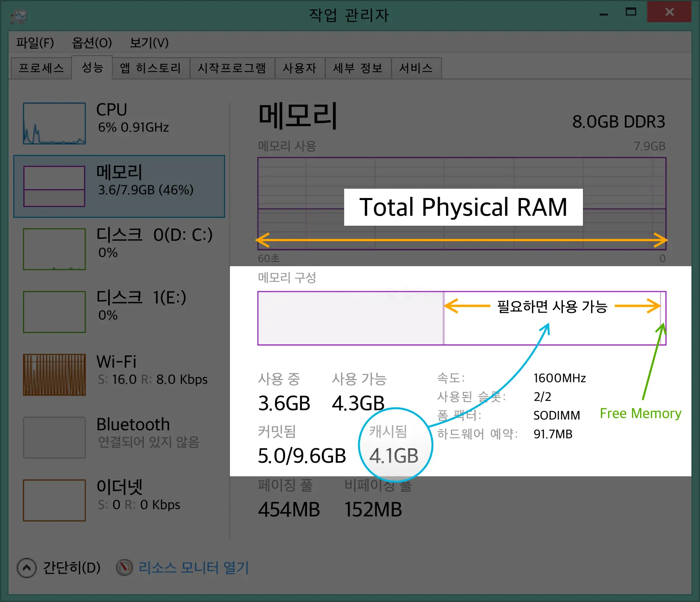Open the 옵션(O) menu
The width and height of the screenshot is (700, 602).
(x=92, y=42)
